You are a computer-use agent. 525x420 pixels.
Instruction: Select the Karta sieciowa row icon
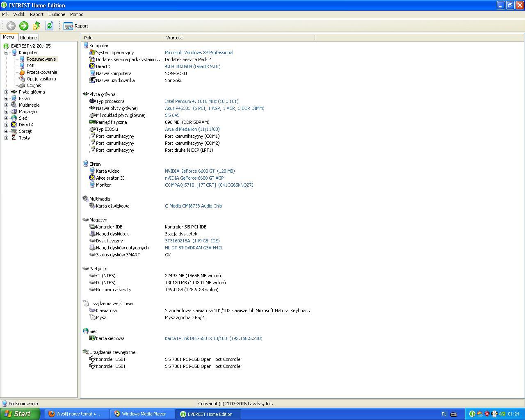pos(92,338)
